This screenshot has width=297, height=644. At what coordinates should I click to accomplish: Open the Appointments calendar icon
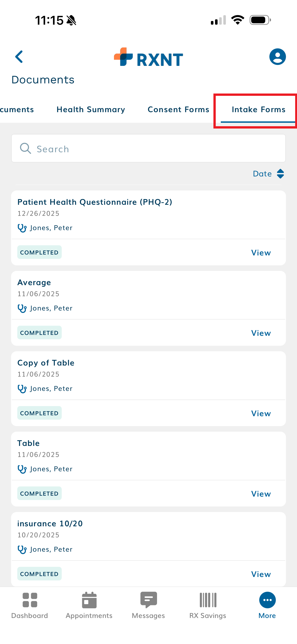(89, 600)
